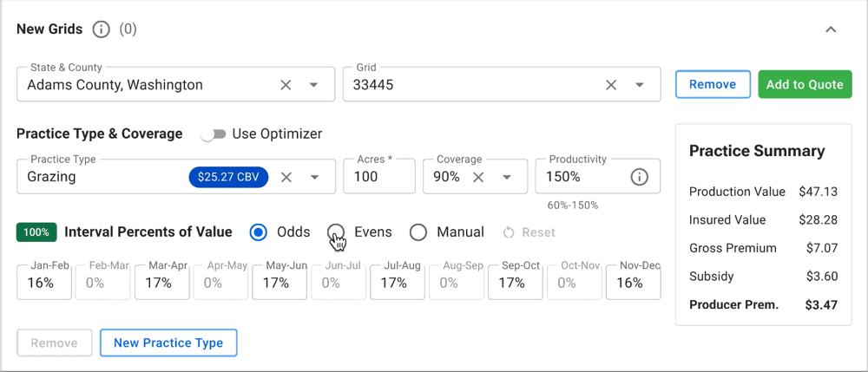This screenshot has width=868, height=372.
Task: Click the New Grids info icon
Action: pos(101,29)
